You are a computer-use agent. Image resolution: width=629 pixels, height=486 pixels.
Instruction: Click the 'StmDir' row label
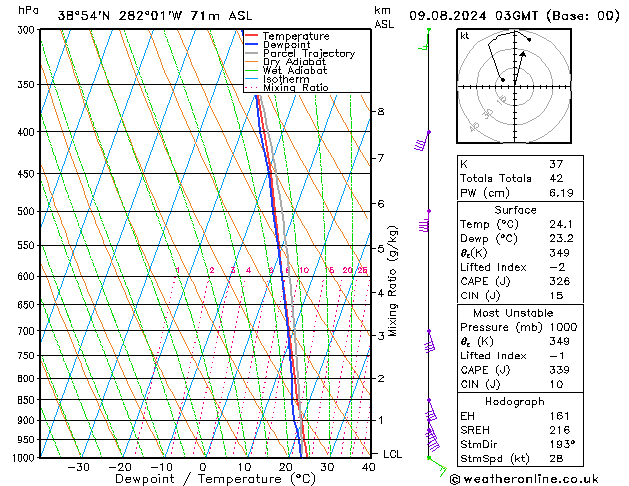tap(479, 444)
